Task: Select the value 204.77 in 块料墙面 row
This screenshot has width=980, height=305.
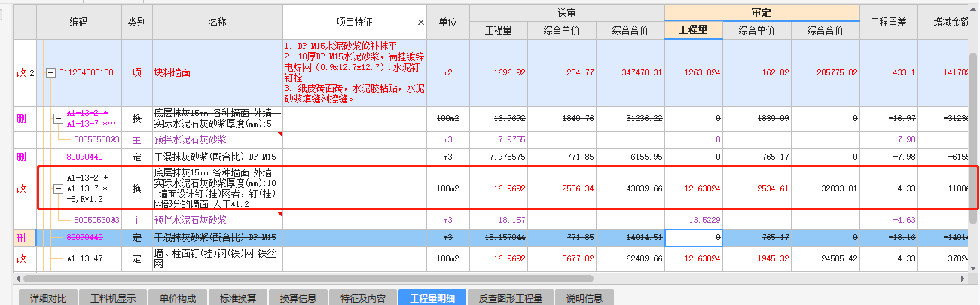Action: pyautogui.click(x=561, y=73)
